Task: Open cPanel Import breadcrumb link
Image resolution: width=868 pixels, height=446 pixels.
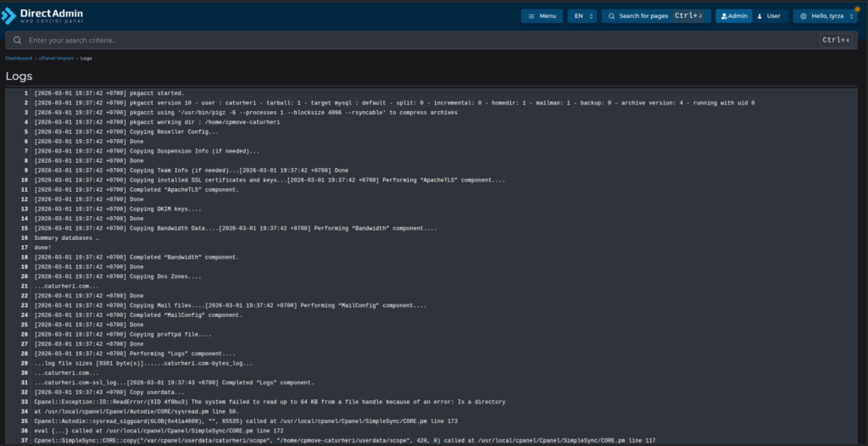Action: [55, 59]
